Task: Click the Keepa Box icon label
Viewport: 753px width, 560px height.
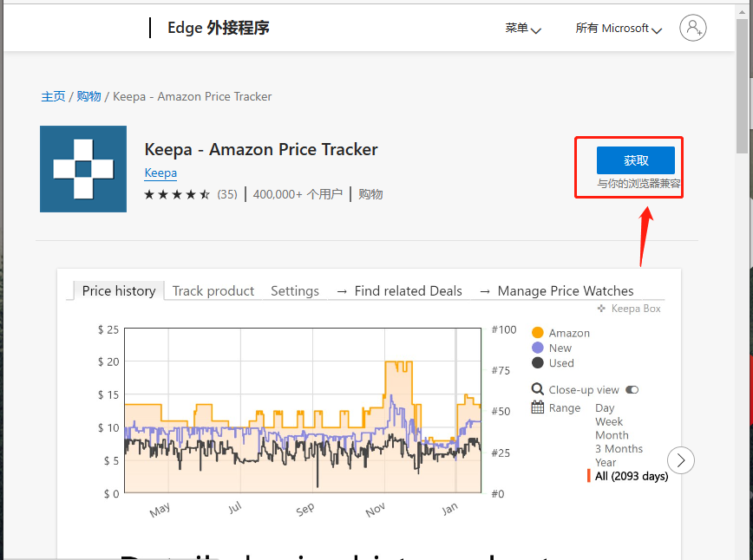Action: pyautogui.click(x=629, y=309)
